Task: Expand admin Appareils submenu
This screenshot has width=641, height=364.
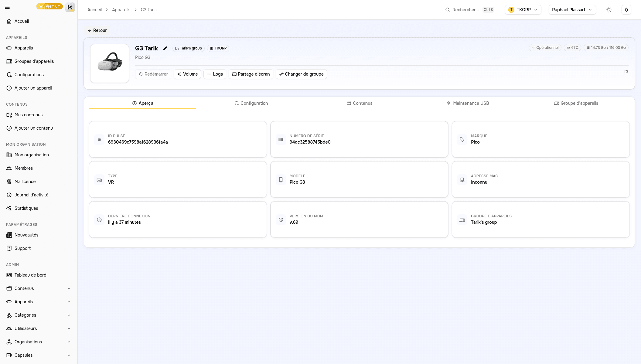Action: pyautogui.click(x=39, y=302)
